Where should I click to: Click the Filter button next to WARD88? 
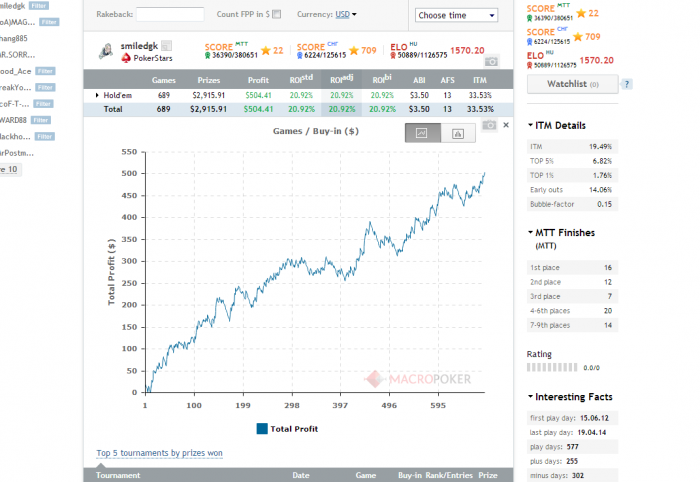(x=41, y=120)
